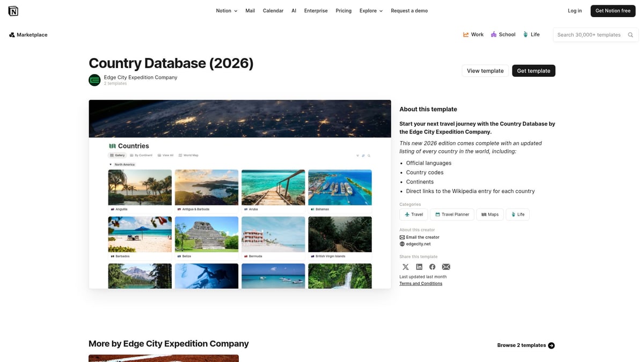Expand the Explore dropdown
This screenshot has height=362, width=644.
point(370,10)
